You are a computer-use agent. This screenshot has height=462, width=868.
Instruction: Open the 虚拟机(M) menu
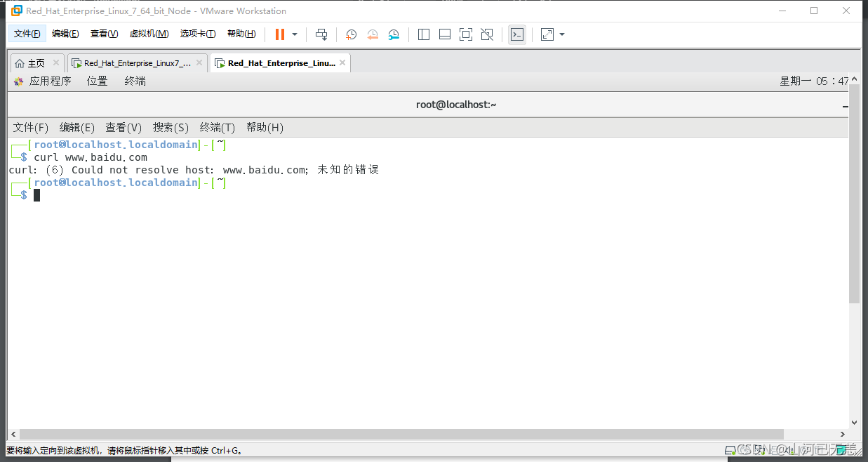pos(149,34)
